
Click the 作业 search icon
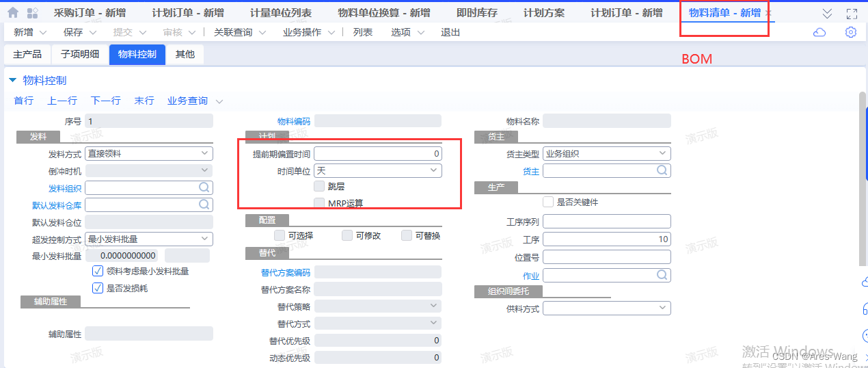click(x=662, y=274)
